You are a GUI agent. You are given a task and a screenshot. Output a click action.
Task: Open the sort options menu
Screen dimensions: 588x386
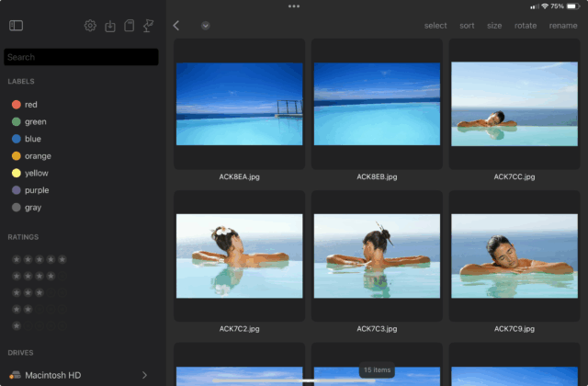coord(467,26)
